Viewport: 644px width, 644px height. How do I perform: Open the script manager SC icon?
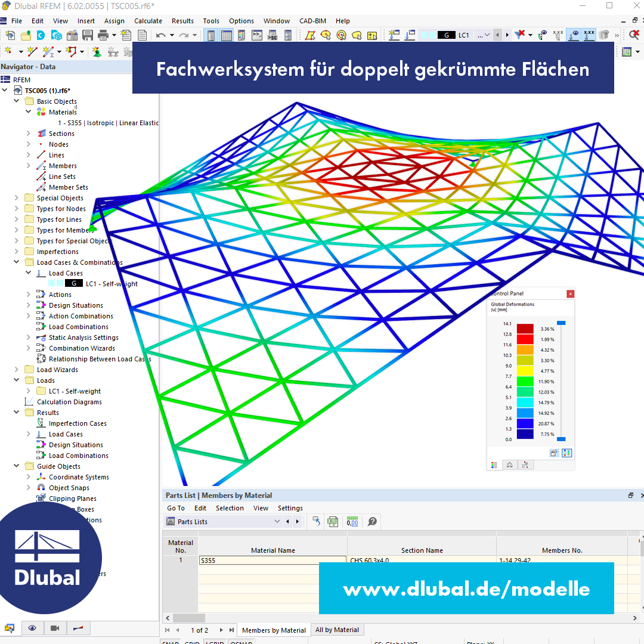click(x=273, y=35)
